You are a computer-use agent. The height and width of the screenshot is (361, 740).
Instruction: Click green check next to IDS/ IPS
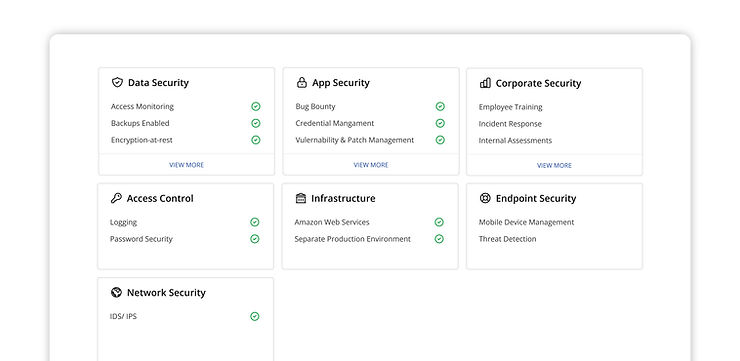coord(254,316)
